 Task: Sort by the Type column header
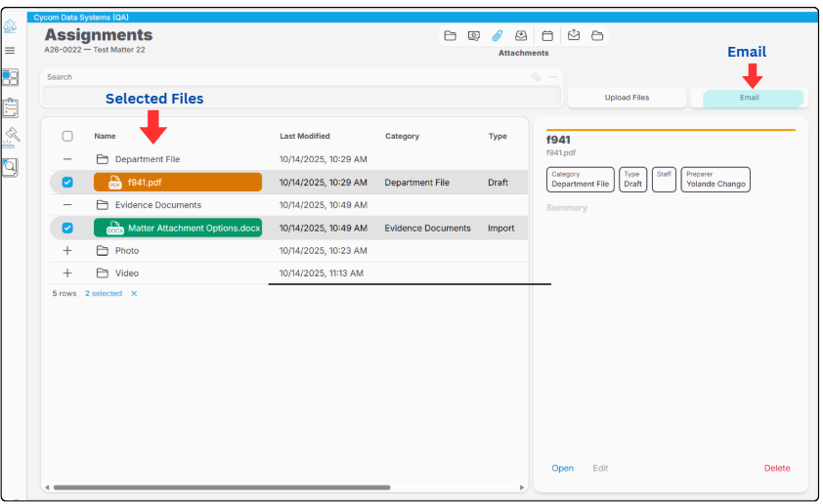[x=498, y=137]
